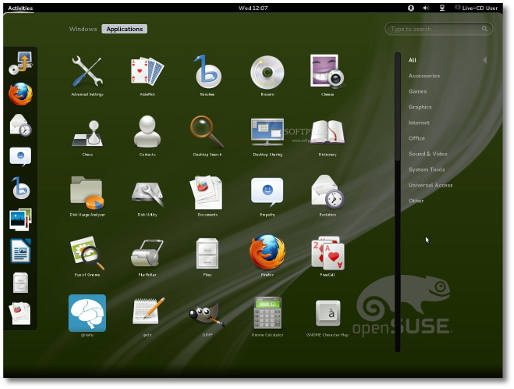The image size is (514, 389).
Task: Open the network status menu
Action: (x=442, y=8)
